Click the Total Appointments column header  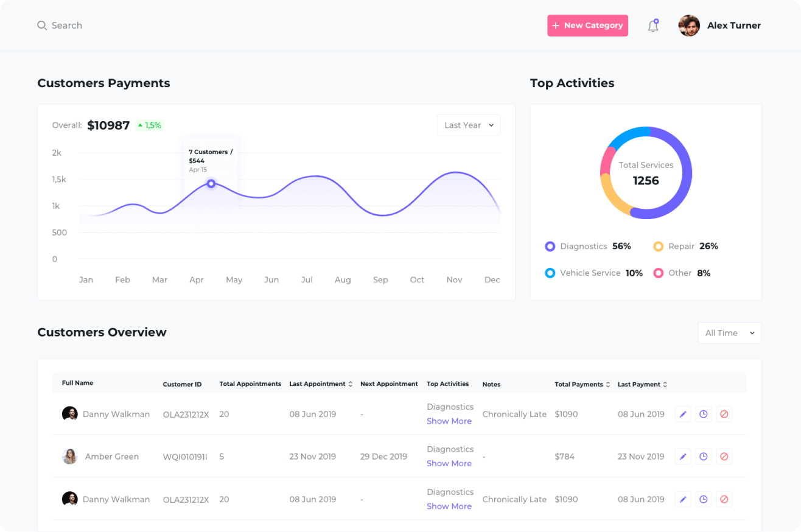click(250, 384)
